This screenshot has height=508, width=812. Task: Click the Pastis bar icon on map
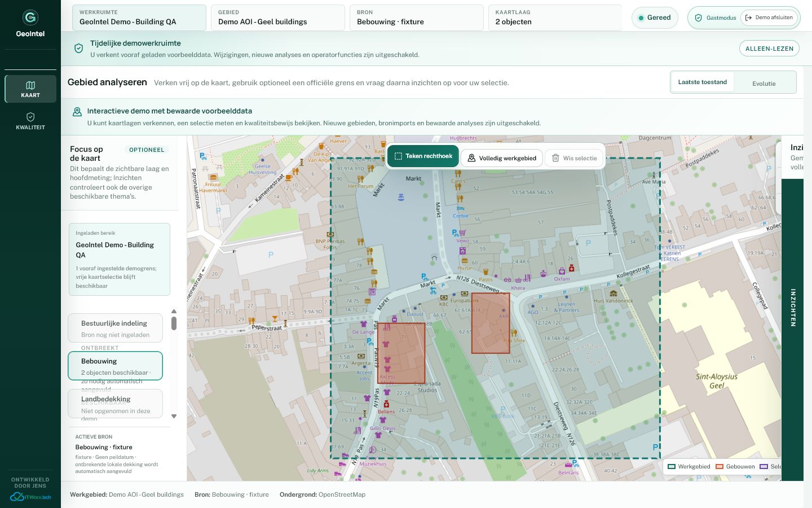[486, 272]
